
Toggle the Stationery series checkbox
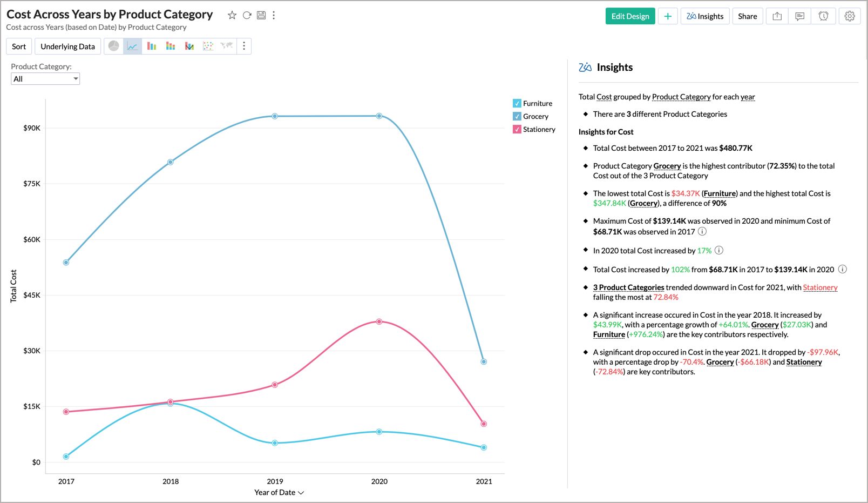pos(517,129)
